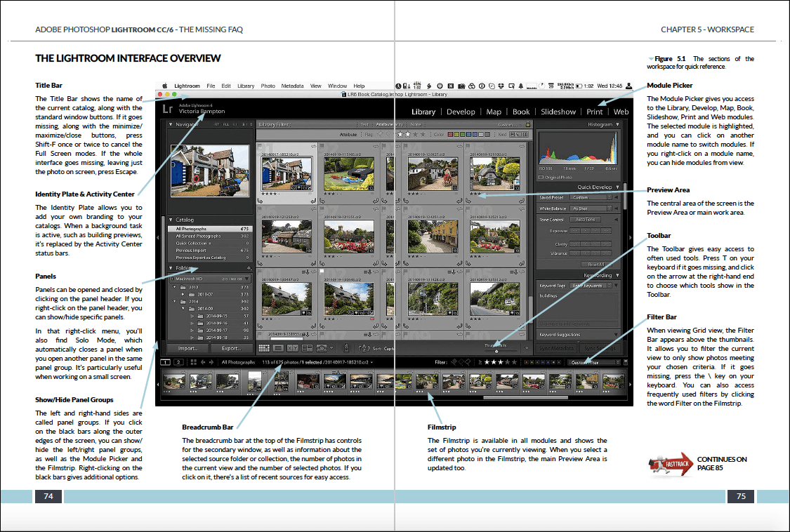Click the Lr identity plate logo
This screenshot has height=532, width=790.
point(168,109)
